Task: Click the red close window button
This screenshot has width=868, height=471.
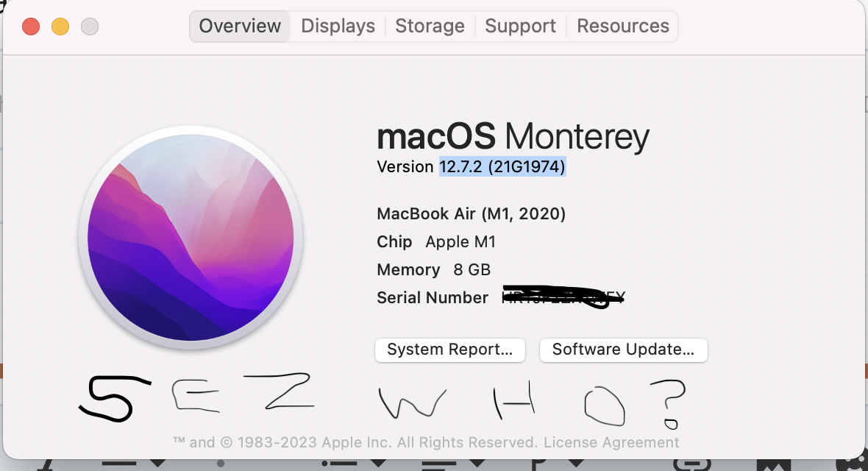Action: tap(31, 26)
